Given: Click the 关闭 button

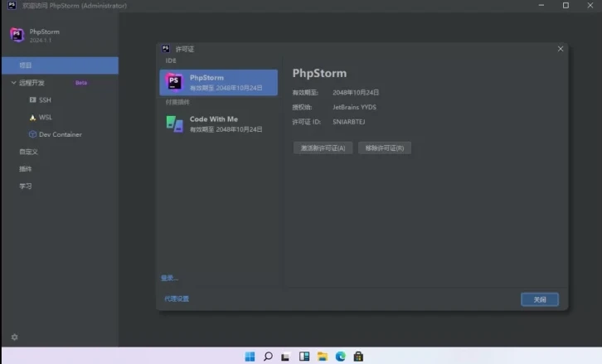Looking at the screenshot, I should pos(540,299).
